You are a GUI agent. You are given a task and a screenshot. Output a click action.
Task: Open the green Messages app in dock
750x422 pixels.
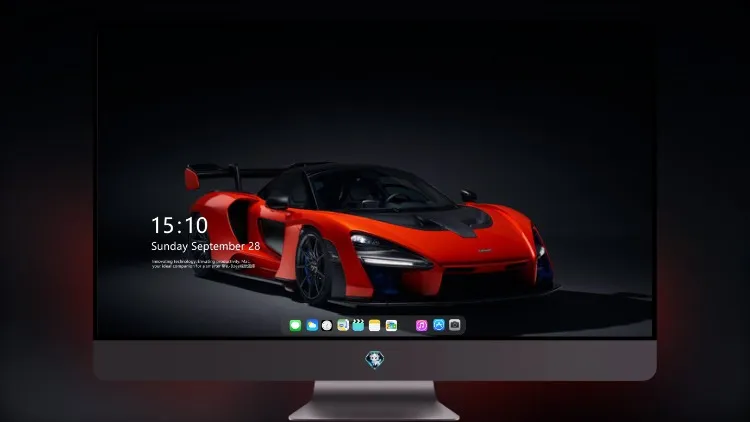[295, 325]
